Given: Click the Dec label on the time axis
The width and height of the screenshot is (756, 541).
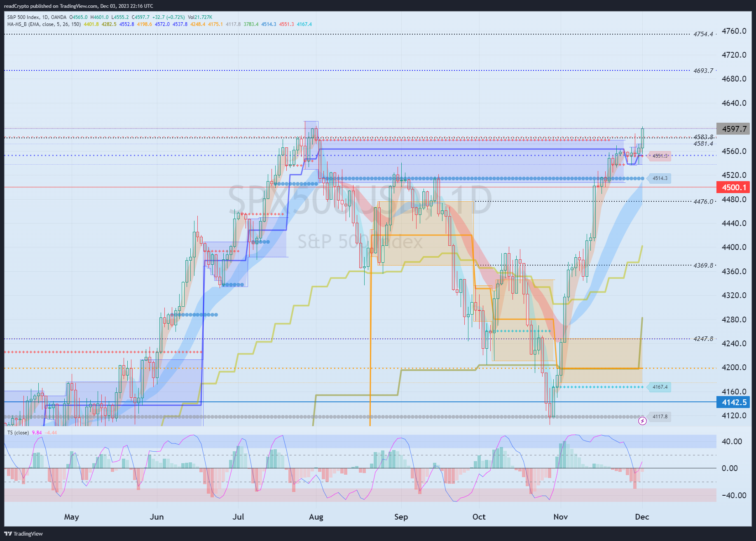Looking at the screenshot, I should click(x=642, y=517).
